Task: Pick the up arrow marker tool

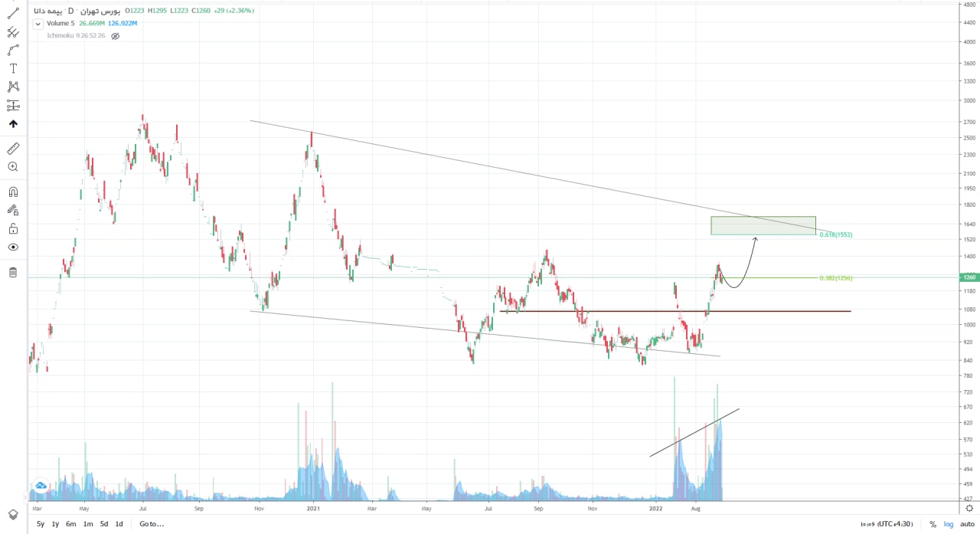Action: point(13,123)
